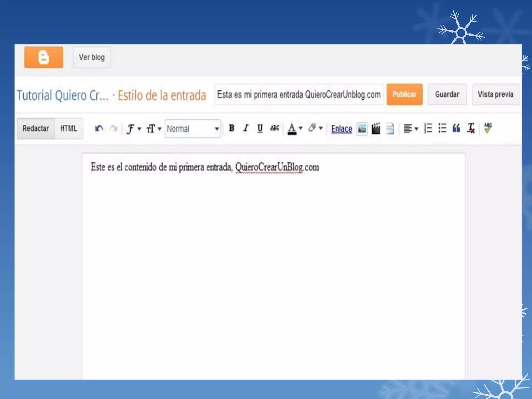Undo the last edit

click(99, 128)
